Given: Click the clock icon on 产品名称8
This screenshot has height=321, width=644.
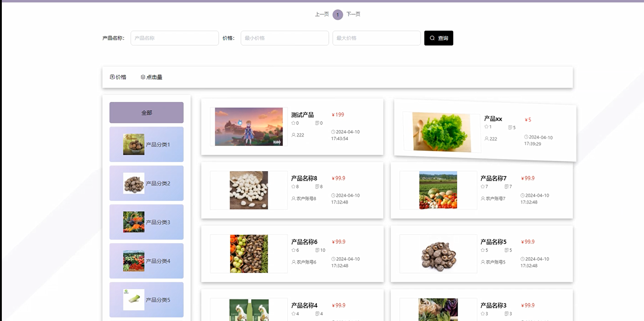Looking at the screenshot, I should (x=333, y=195).
